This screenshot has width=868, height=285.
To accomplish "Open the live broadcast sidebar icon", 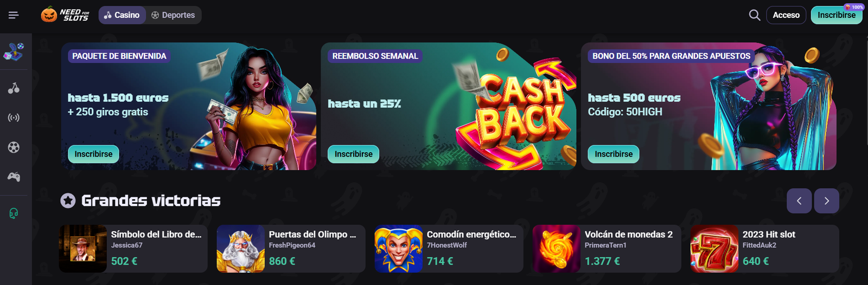I will 14,118.
